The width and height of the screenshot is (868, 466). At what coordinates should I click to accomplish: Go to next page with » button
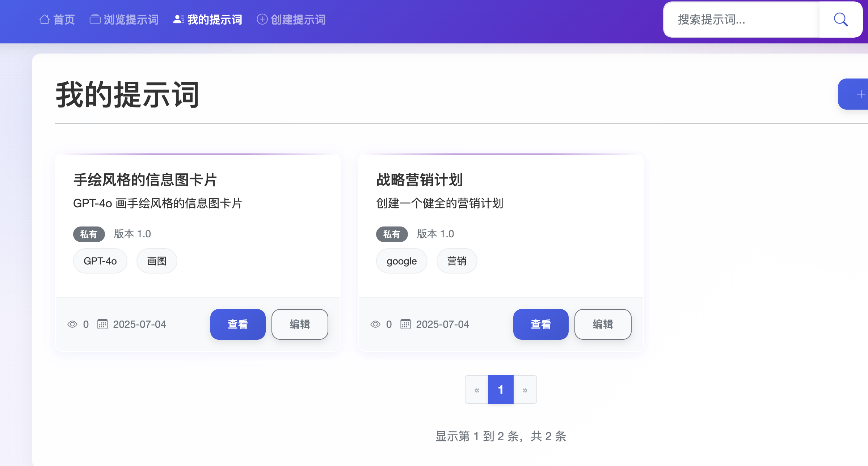525,390
